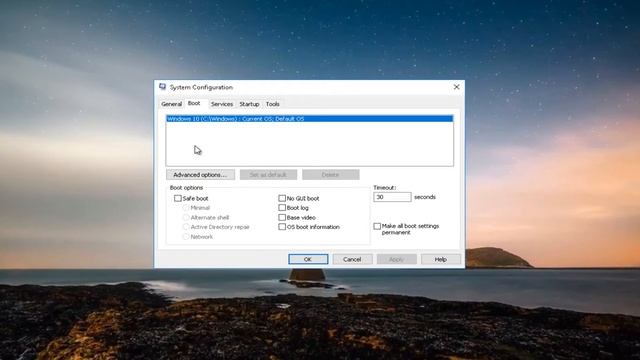The width and height of the screenshot is (640, 360).
Task: Click the System Configuration title bar icon
Action: [x=162, y=87]
